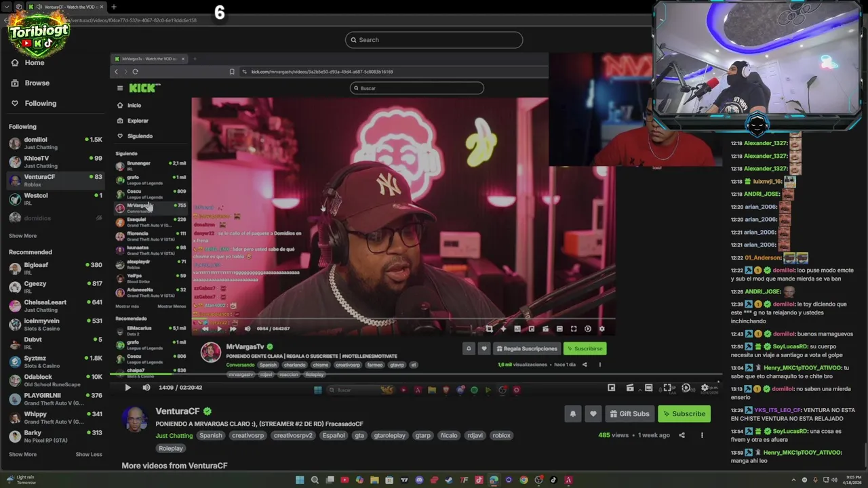Open recommended channel iceinmyvein
This screenshot has width=868, height=488.
[x=55, y=325]
